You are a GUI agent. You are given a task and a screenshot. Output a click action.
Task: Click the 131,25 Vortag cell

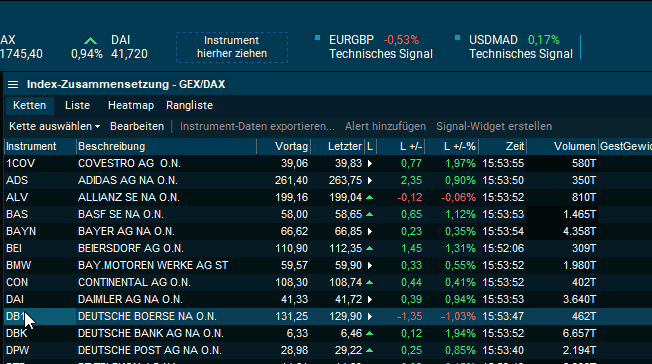click(291, 317)
